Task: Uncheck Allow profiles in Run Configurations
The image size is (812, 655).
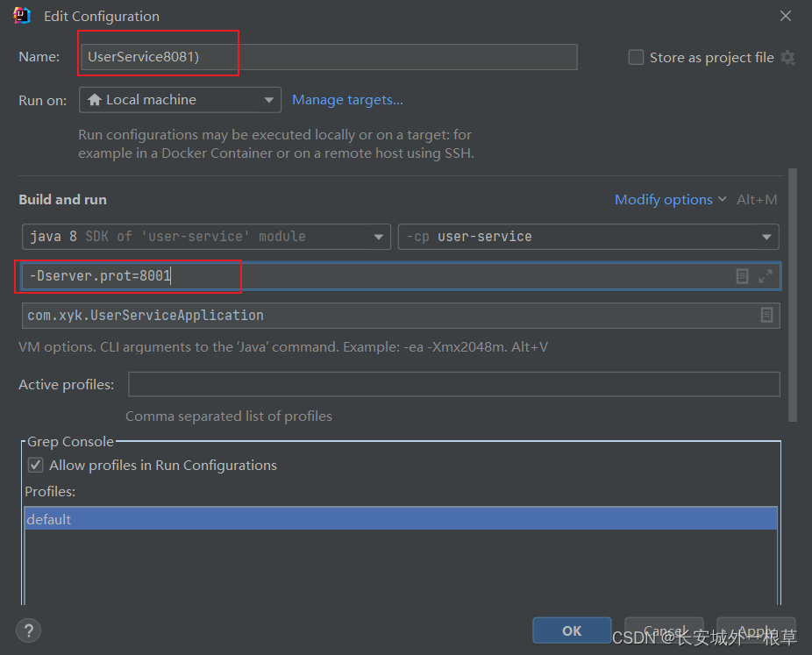Action: coord(35,465)
